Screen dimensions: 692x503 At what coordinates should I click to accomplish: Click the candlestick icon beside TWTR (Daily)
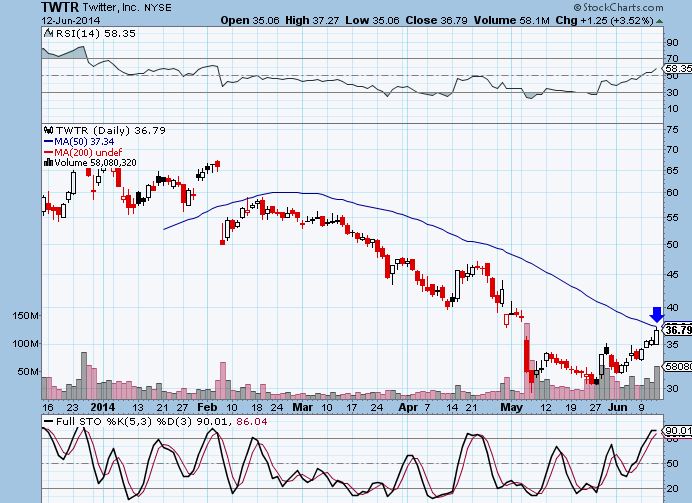coord(49,130)
